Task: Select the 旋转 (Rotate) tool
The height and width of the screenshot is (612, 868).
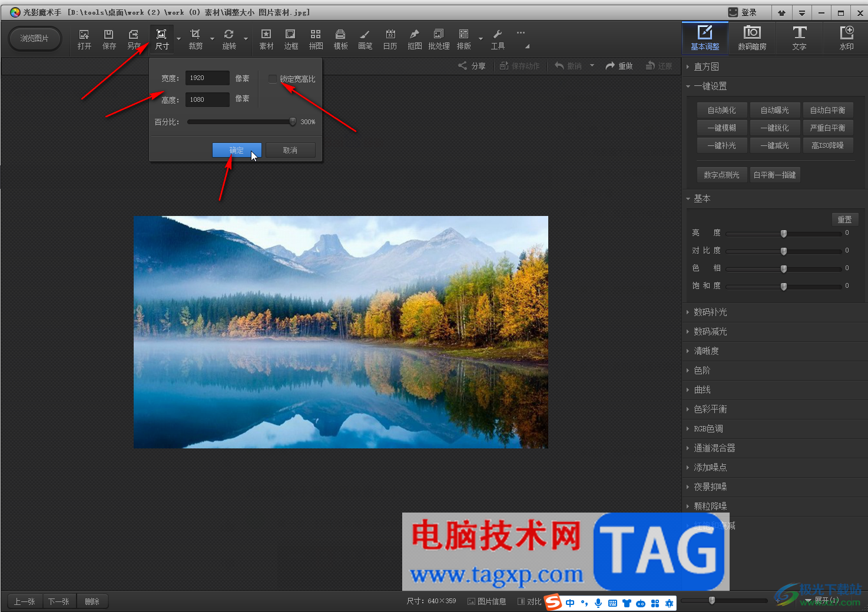Action: [229, 39]
